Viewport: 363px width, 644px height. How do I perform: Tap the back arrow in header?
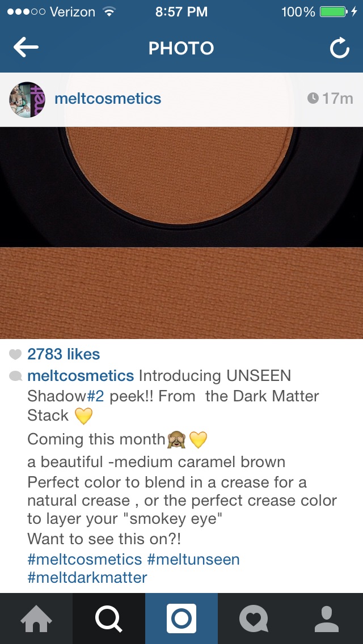[x=26, y=48]
